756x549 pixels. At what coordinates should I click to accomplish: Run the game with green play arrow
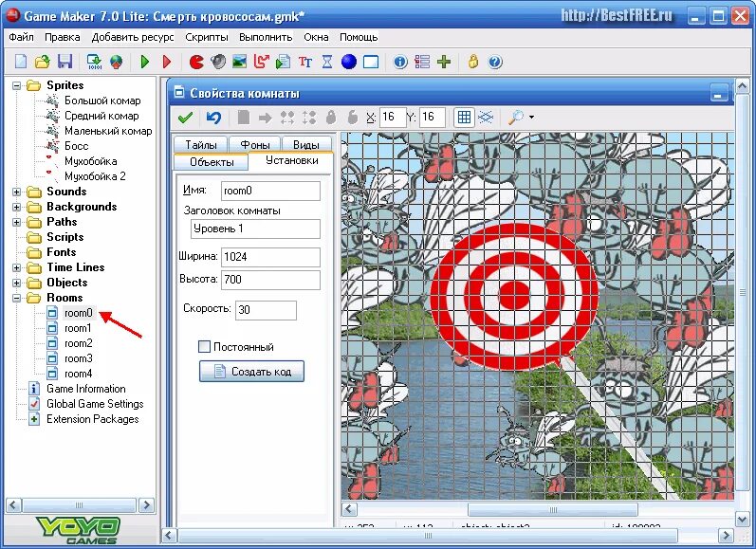(144, 62)
